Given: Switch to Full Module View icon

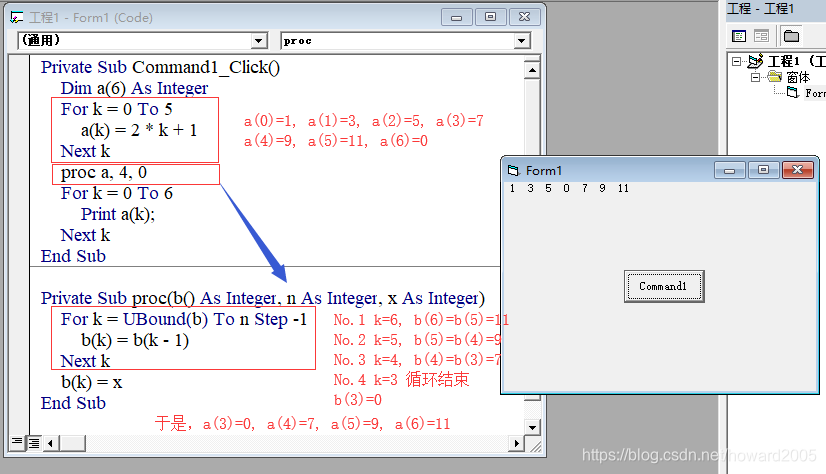Looking at the screenshot, I should 33,443.
